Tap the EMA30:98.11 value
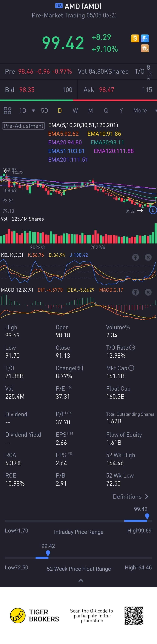The image size is (157, 644). click(107, 142)
